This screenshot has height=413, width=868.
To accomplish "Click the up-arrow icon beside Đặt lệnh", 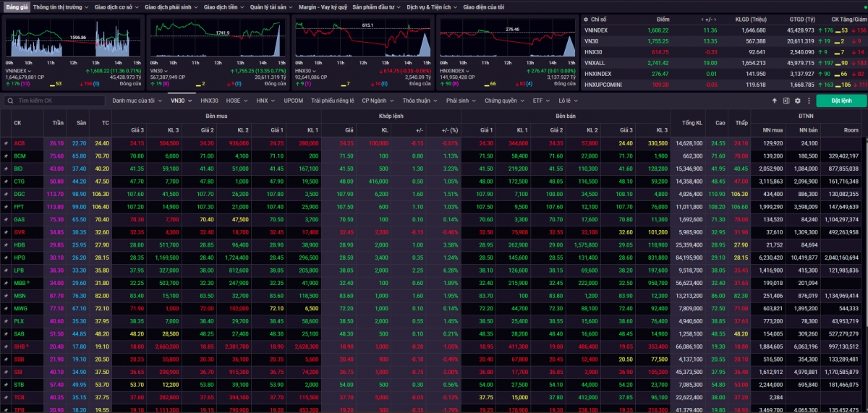I will [x=775, y=101].
